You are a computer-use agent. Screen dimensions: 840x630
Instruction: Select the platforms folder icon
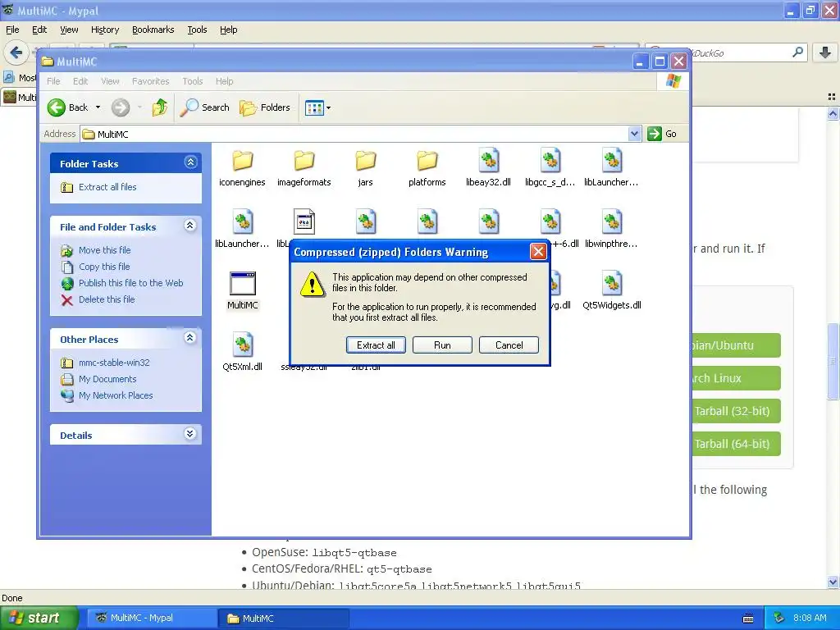pos(427,160)
